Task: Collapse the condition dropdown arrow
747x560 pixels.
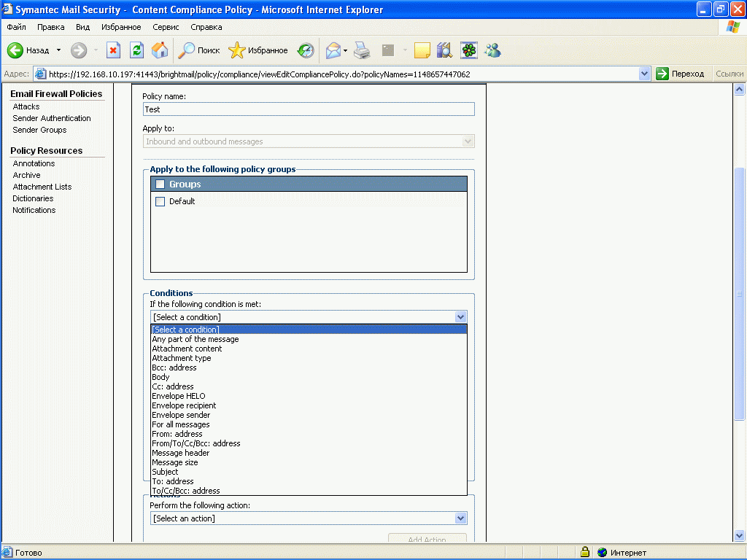Action: (460, 317)
